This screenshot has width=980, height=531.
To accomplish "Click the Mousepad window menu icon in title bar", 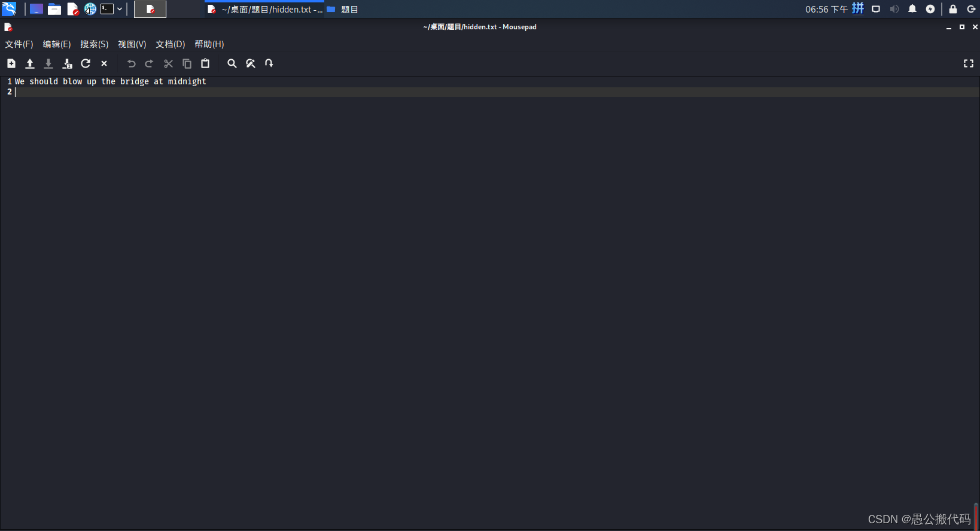I will tap(8, 27).
